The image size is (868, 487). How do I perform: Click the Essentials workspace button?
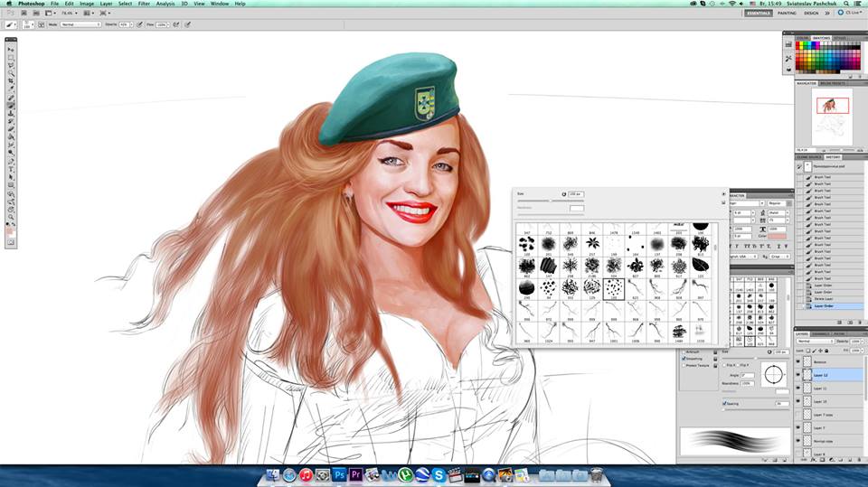click(x=758, y=13)
